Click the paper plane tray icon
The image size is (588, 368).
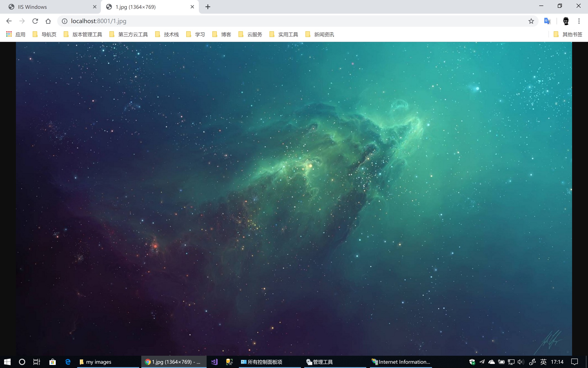482,362
